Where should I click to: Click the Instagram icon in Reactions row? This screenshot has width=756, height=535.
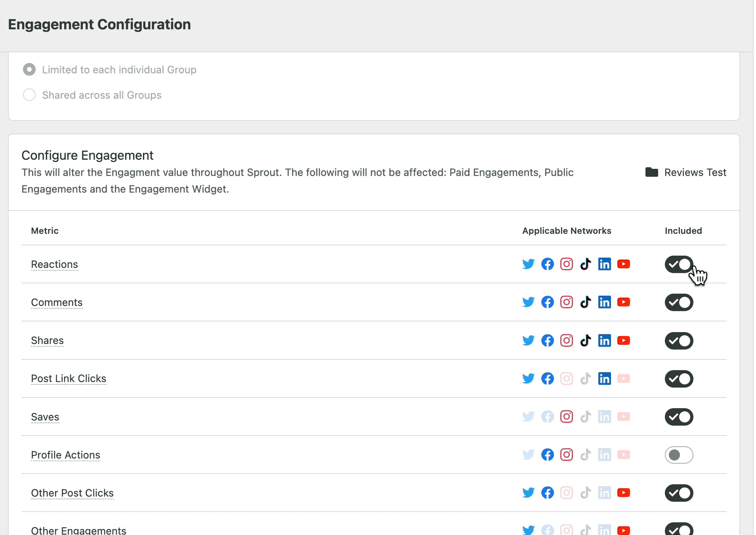(567, 264)
